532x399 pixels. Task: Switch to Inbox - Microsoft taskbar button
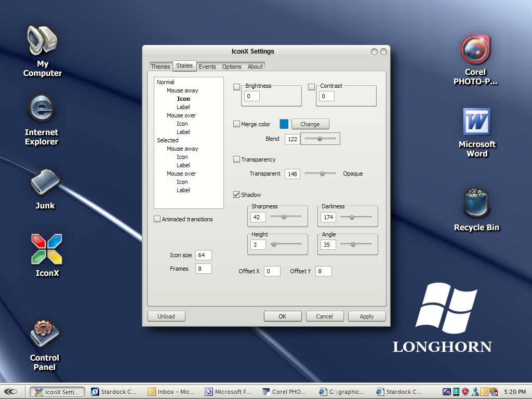point(171,392)
